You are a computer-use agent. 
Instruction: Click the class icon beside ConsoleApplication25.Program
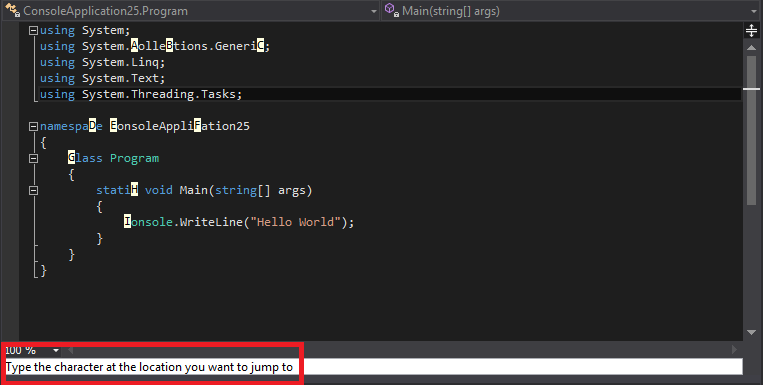[x=12, y=10]
